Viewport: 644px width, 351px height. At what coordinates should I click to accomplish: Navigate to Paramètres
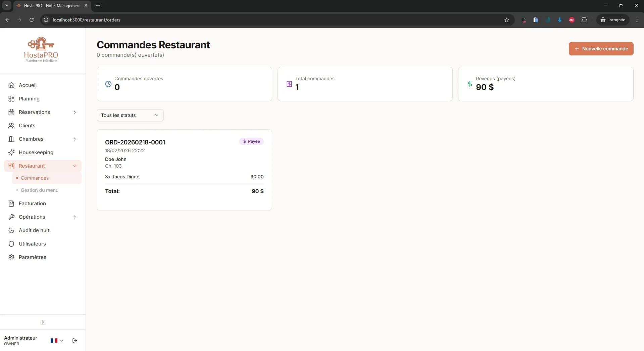pyautogui.click(x=32, y=257)
